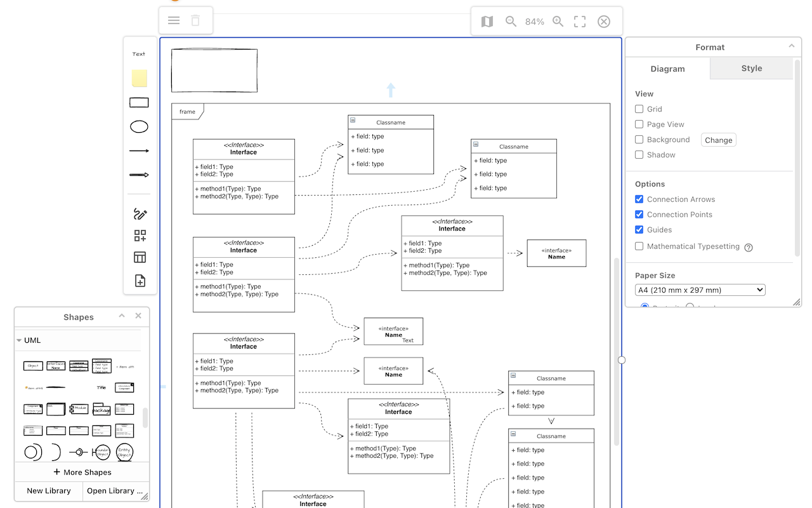Add a yellow sticky note
Image resolution: width=812 pixels, height=508 pixels.
point(139,78)
